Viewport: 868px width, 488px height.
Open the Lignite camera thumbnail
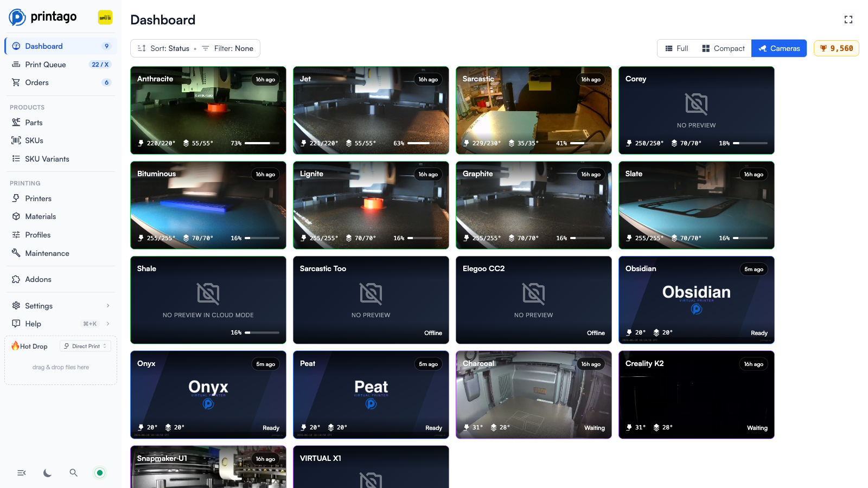coord(371,206)
